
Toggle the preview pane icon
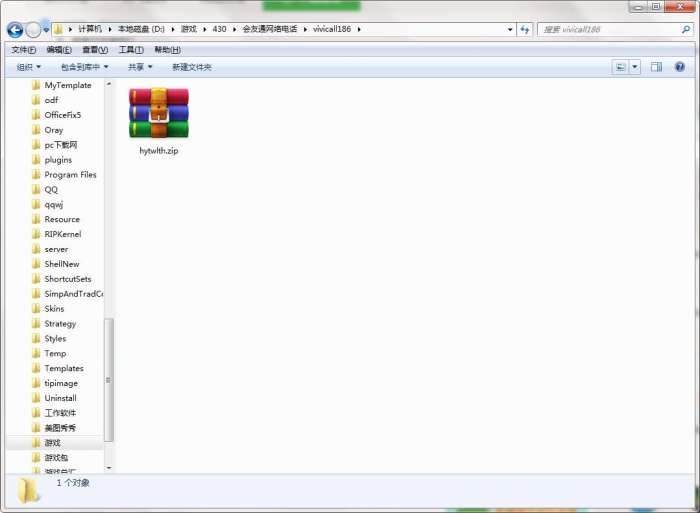(656, 67)
